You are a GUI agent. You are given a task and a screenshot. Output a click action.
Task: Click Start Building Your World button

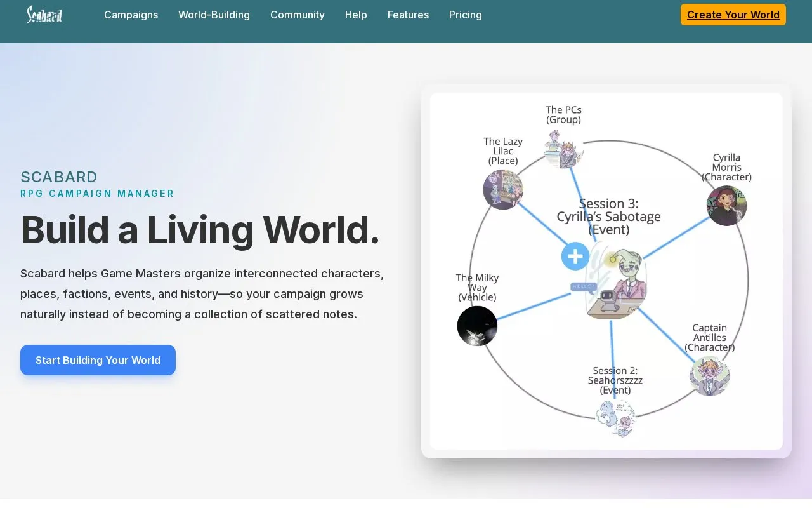point(98,360)
